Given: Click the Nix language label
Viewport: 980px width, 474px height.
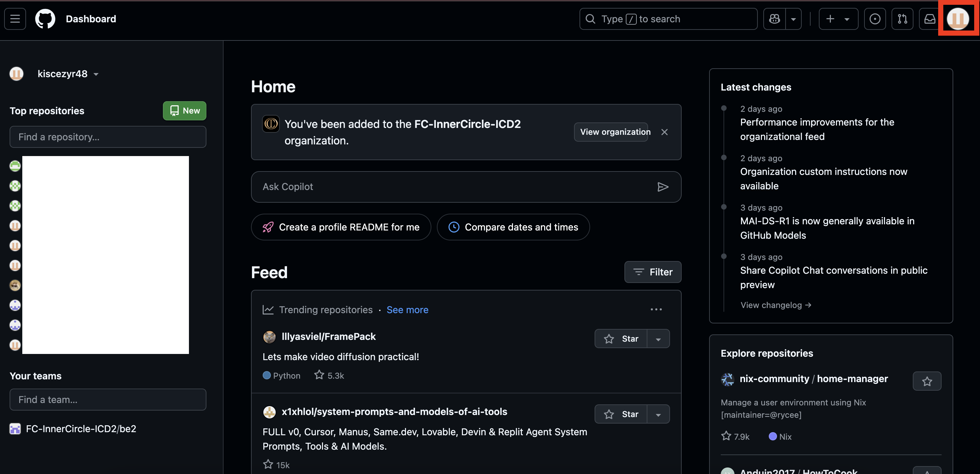Looking at the screenshot, I should (780, 436).
